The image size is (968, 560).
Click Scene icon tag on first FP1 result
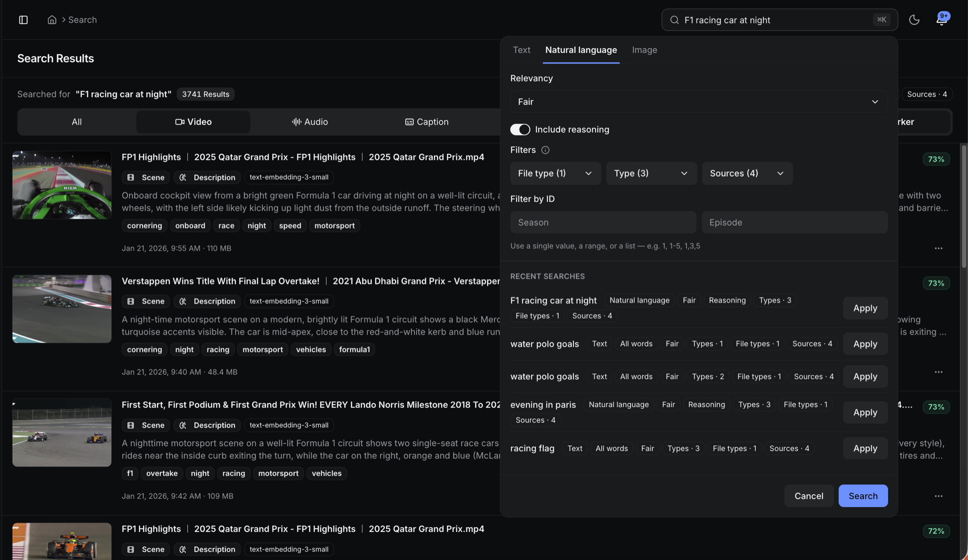(x=146, y=178)
